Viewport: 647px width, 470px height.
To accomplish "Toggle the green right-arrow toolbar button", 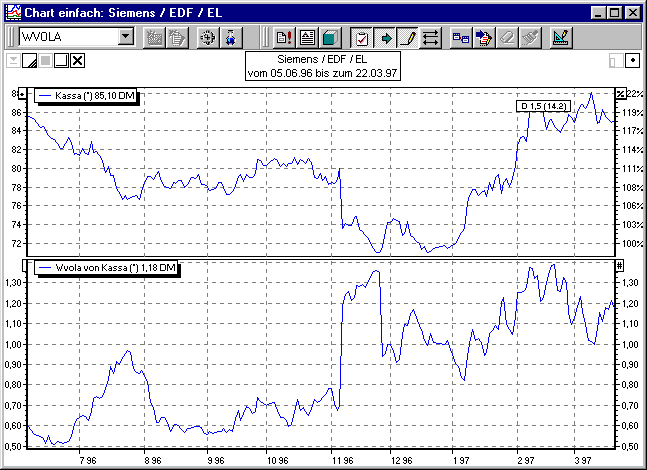I will pyautogui.click(x=385, y=37).
